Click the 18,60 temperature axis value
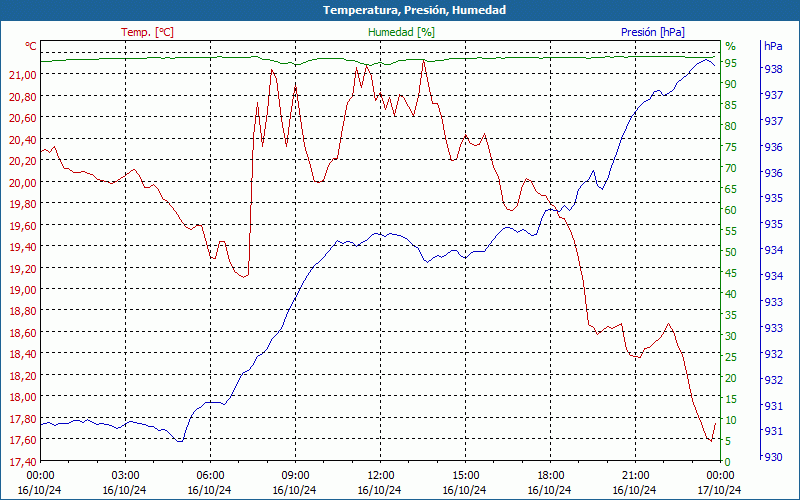Viewport: 800px width, 500px height. point(23,333)
